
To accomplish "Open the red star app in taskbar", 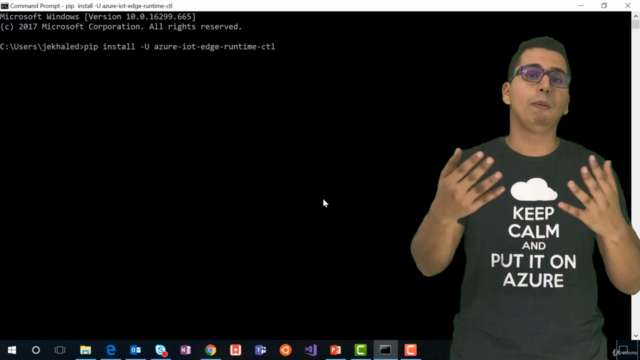I will click(236, 350).
